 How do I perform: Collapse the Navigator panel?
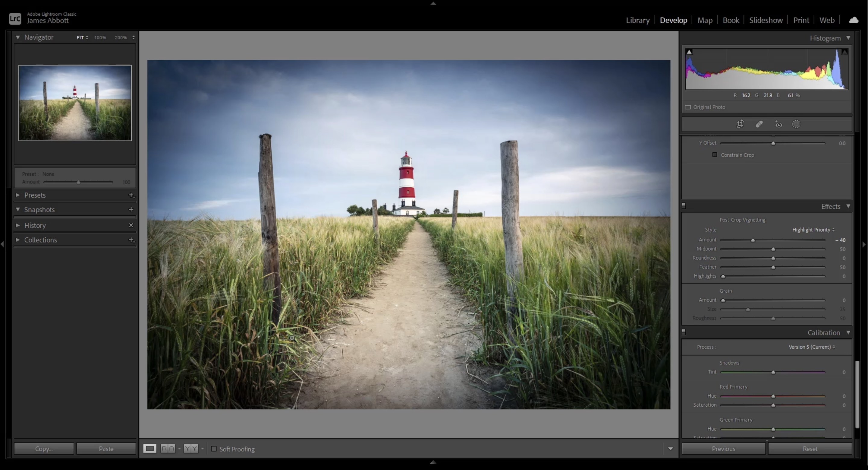point(18,37)
